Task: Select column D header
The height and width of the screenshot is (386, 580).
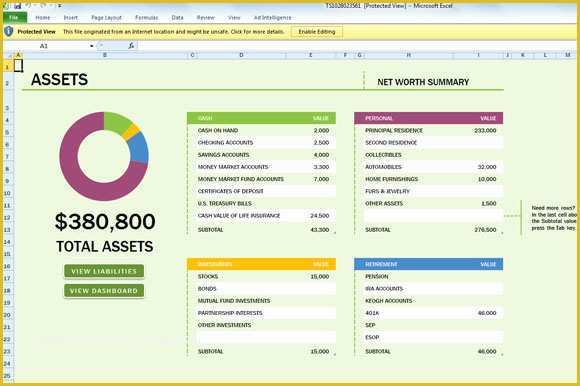Action: coord(241,55)
